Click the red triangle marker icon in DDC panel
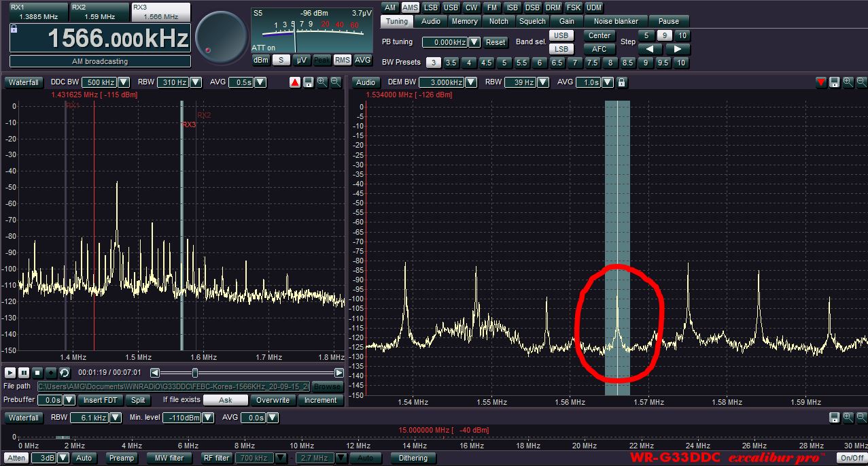Screen dimensions: 868x466 coord(295,82)
